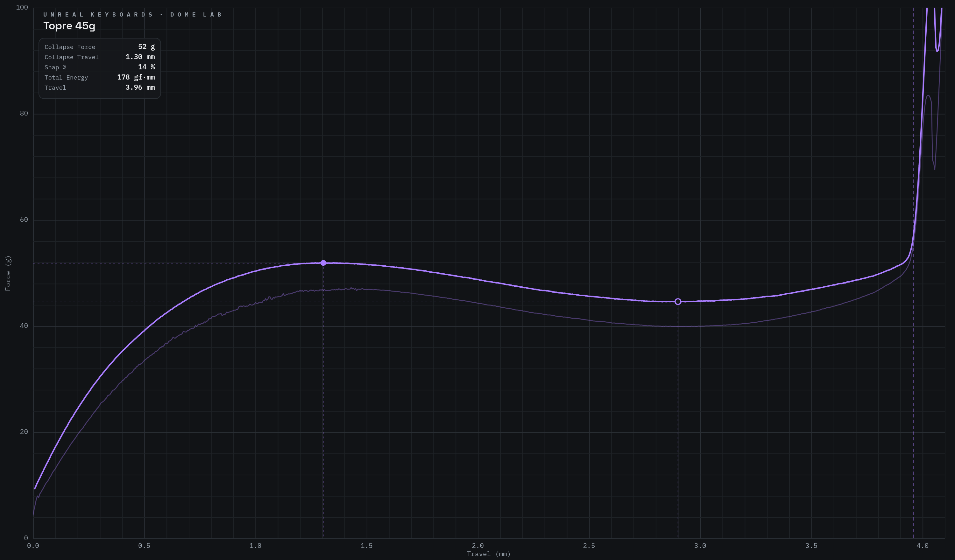Click the Snap % value '14 %'

(146, 67)
